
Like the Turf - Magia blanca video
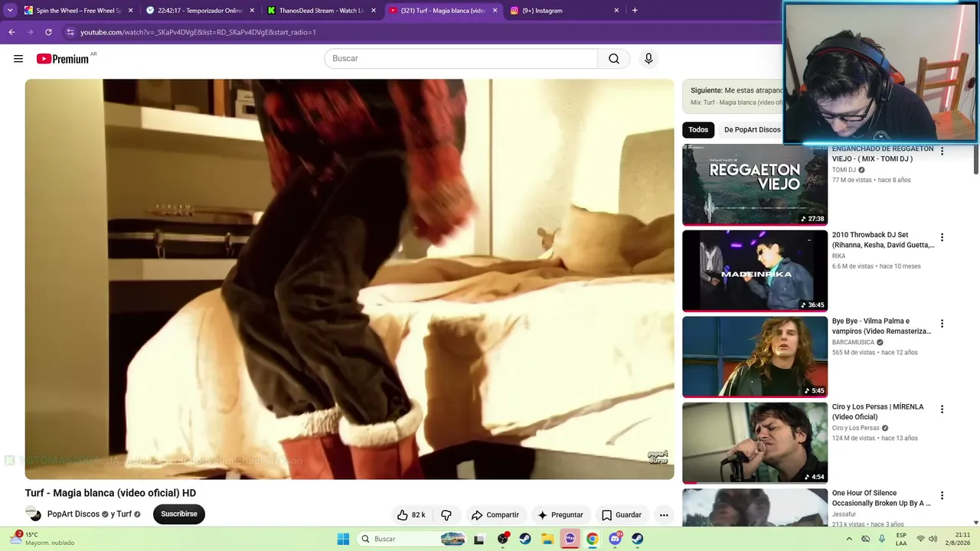pyautogui.click(x=411, y=515)
